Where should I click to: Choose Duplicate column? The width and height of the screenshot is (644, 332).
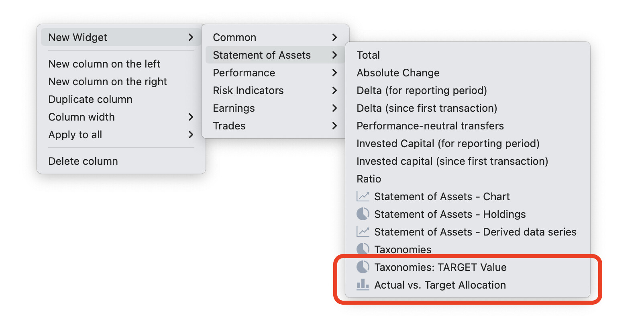(90, 99)
